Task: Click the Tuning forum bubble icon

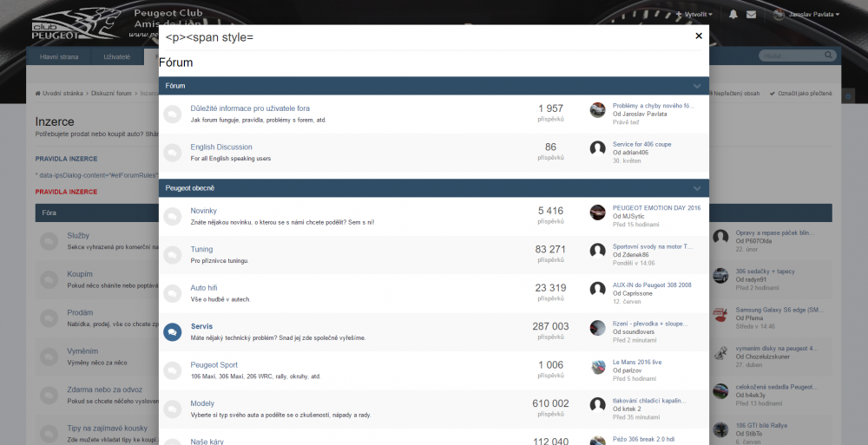Action: [172, 255]
